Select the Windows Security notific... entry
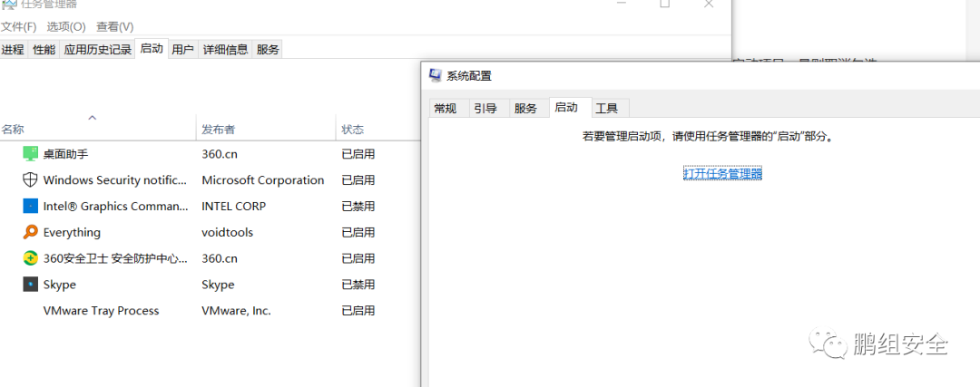 [115, 179]
